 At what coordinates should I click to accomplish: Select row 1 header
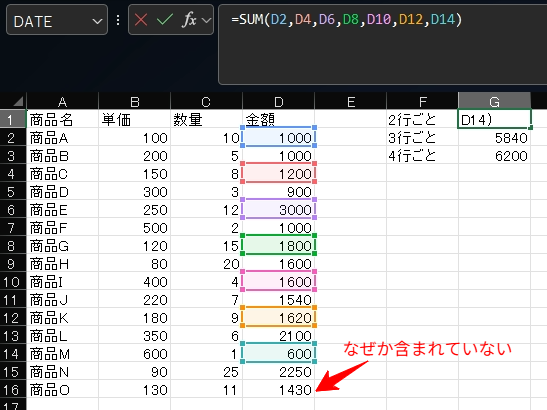13,119
